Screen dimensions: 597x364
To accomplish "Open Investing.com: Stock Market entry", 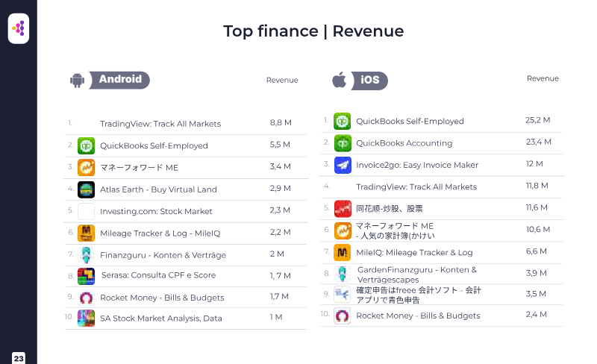I will coord(156,211).
